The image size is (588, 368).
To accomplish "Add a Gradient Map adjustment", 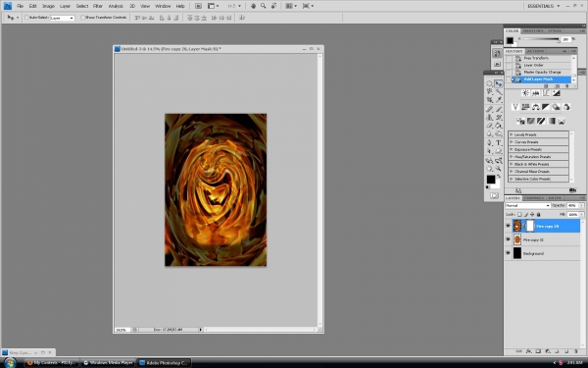I will pyautogui.click(x=551, y=121).
